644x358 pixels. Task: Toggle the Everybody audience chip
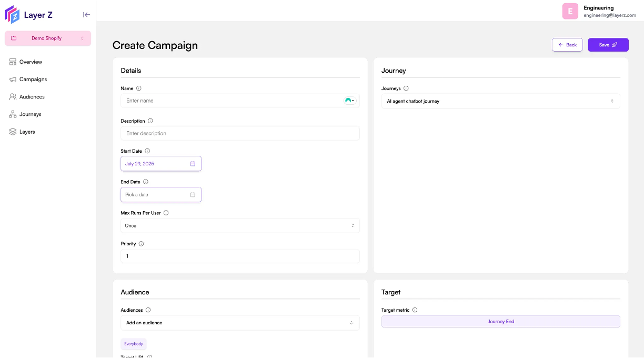pos(133,343)
